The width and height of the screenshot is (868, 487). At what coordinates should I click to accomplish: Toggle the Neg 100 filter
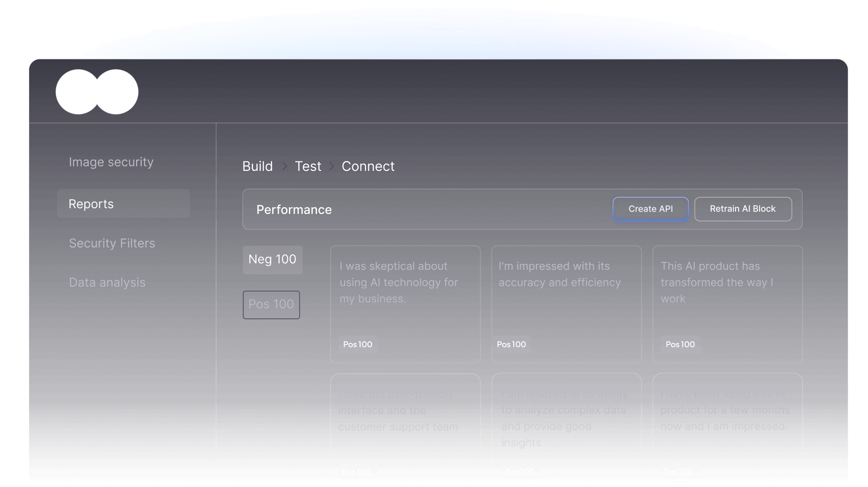pyautogui.click(x=272, y=259)
